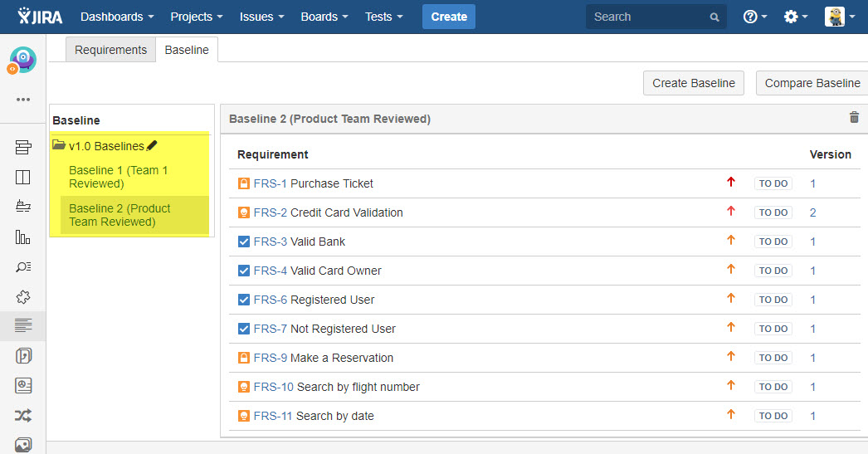The height and width of the screenshot is (454, 868).
Task: Click the project avatar in the sidebar
Action: click(22, 59)
